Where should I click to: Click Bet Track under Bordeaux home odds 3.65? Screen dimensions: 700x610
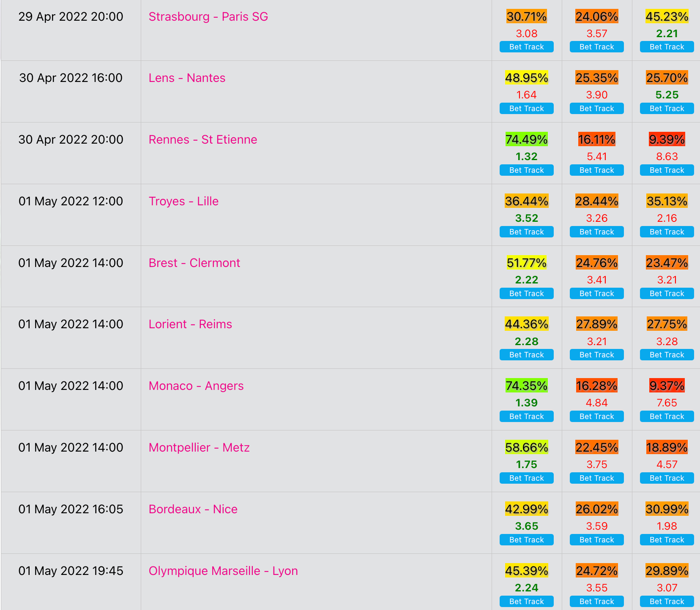pyautogui.click(x=527, y=540)
